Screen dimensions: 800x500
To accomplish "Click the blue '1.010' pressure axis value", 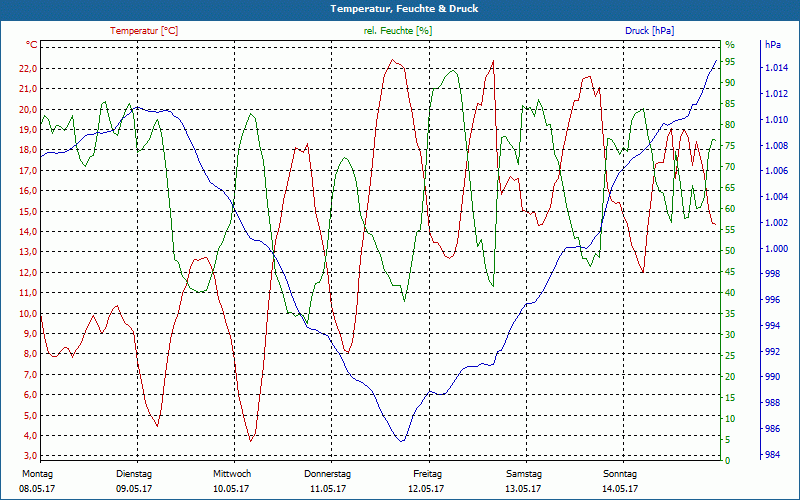I will tap(776, 119).
